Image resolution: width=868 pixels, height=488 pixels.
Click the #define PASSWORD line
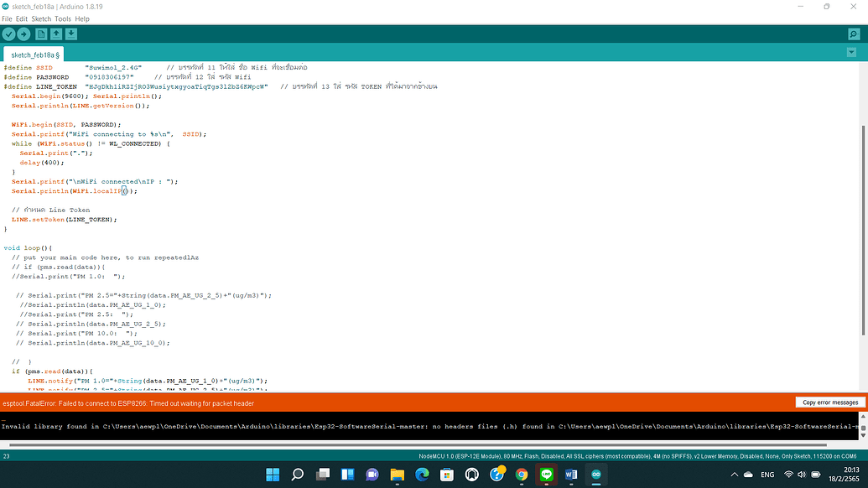(x=127, y=77)
